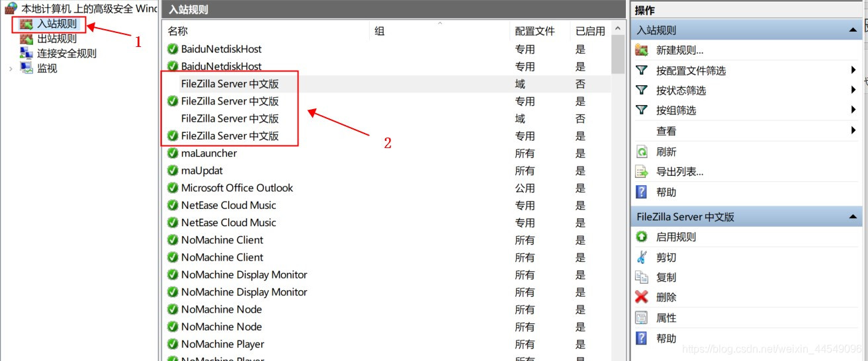Click the 公用 profile cell
868x361 pixels.
pos(525,188)
